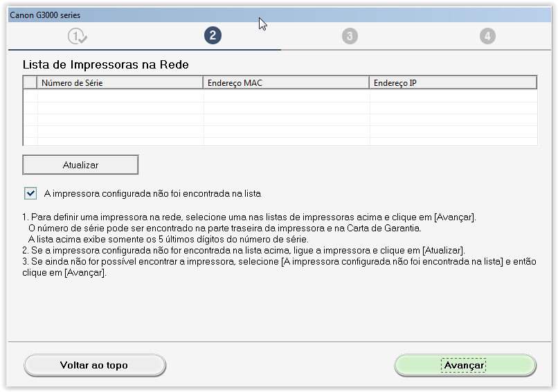Viewport: 558px width, 392px height.
Task: Sort by Endereço IP column header
Action: 453,82
